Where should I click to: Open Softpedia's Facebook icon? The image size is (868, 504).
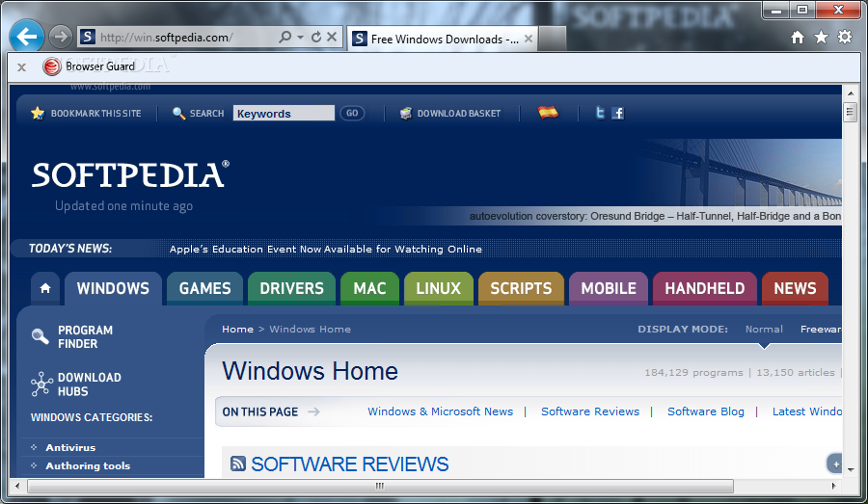point(618,114)
